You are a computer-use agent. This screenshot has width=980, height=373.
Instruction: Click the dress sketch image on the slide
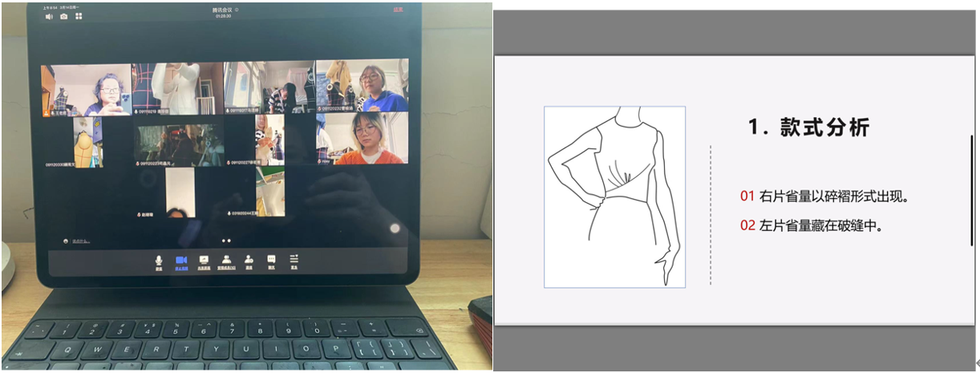coord(614,197)
